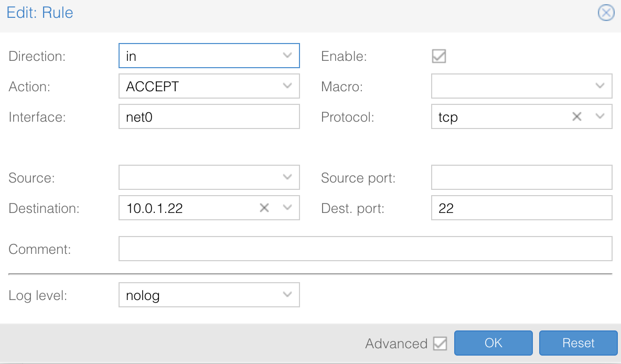Expand the Destination dropdown arrow
This screenshot has height=364, width=621.
[x=287, y=208]
